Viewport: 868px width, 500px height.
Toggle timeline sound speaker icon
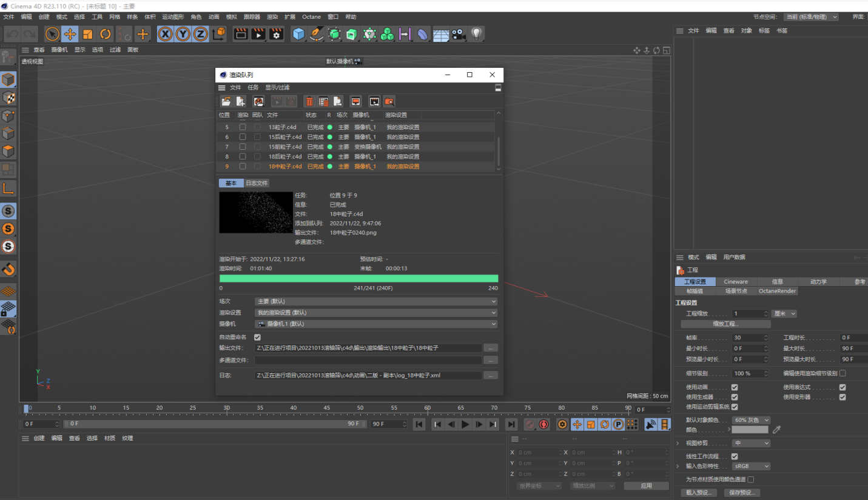click(651, 424)
